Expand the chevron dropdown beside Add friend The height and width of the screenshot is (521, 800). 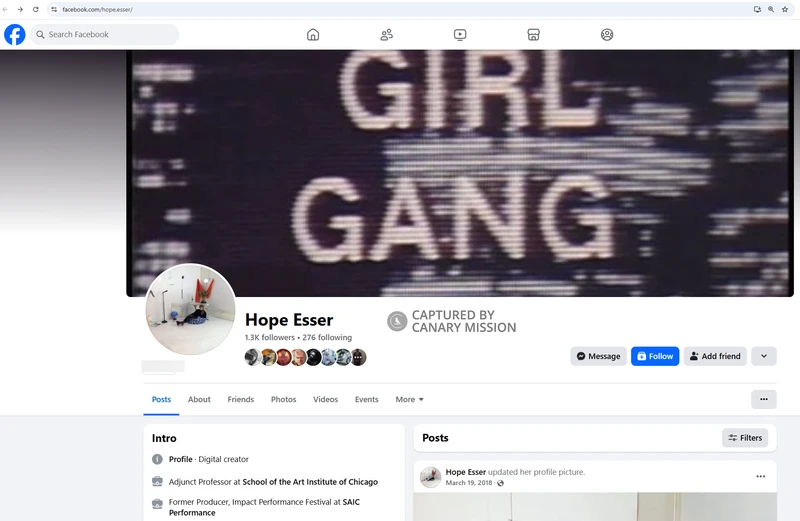[x=764, y=356]
